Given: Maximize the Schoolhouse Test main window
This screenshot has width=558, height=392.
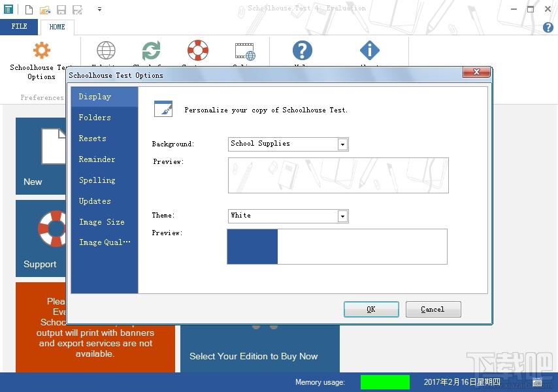Looking at the screenshot, I should pos(531,9).
